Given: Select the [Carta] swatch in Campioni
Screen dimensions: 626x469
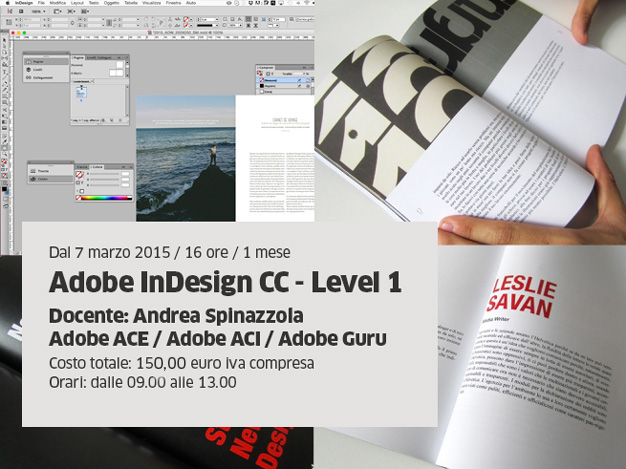Looking at the screenshot, I should tap(284, 91).
